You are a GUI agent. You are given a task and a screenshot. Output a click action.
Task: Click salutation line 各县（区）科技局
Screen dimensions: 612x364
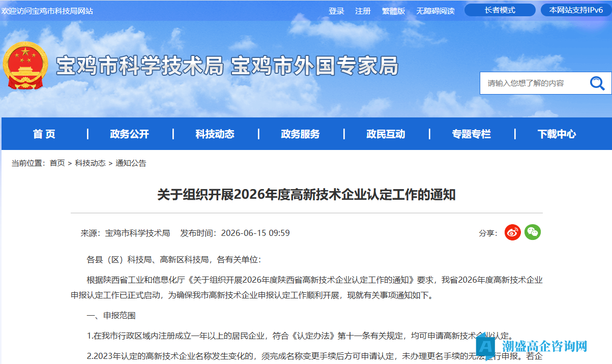click(x=174, y=260)
